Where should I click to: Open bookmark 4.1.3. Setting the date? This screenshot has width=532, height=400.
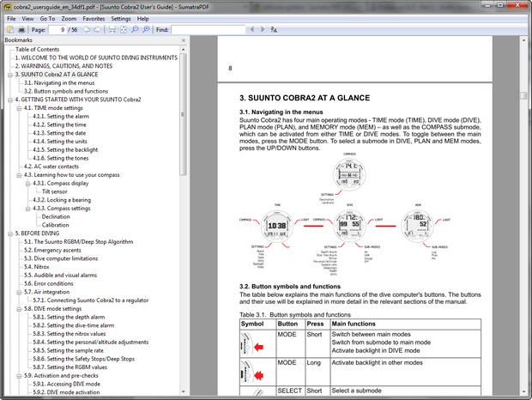pos(59,133)
